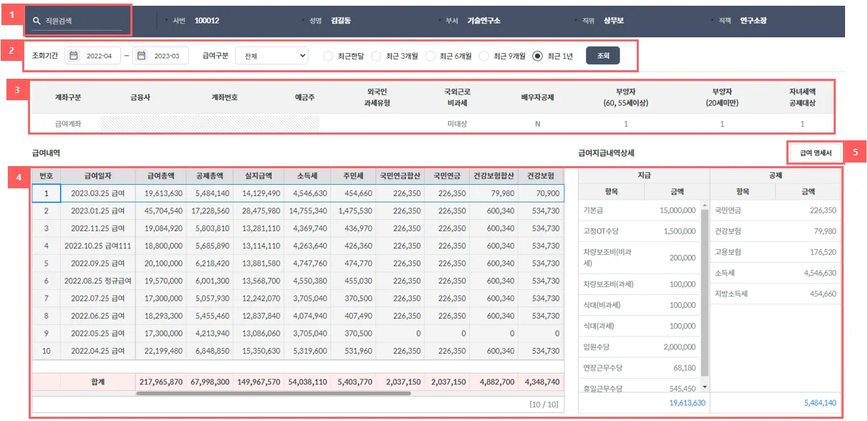Click the 소득세 column header
868x421 pixels.
pos(307,175)
